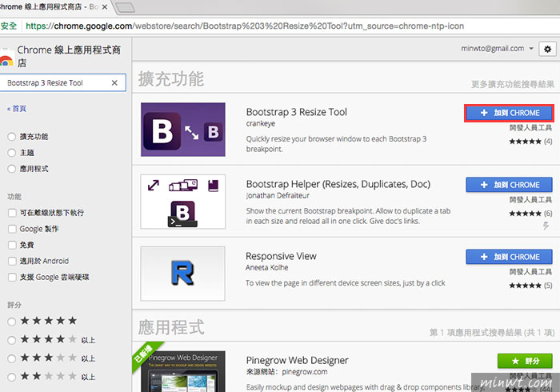Select the 主題 radio filter
The width and height of the screenshot is (560, 392).
(12, 153)
